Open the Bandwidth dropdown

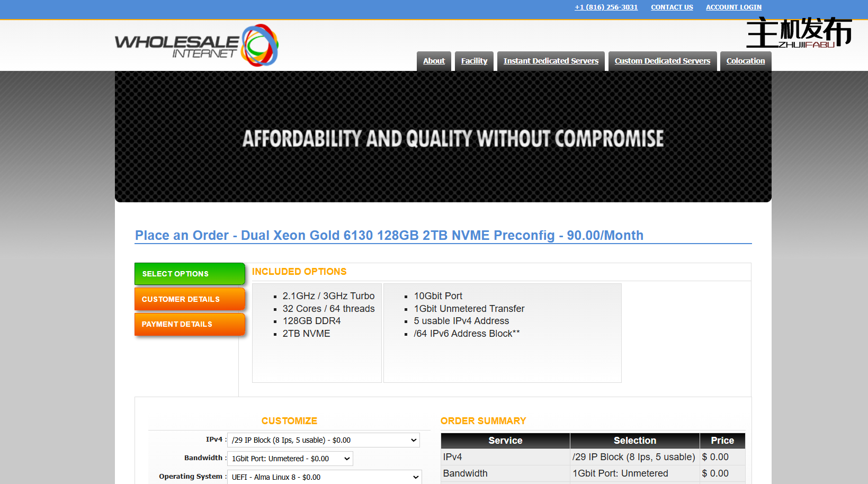point(290,459)
